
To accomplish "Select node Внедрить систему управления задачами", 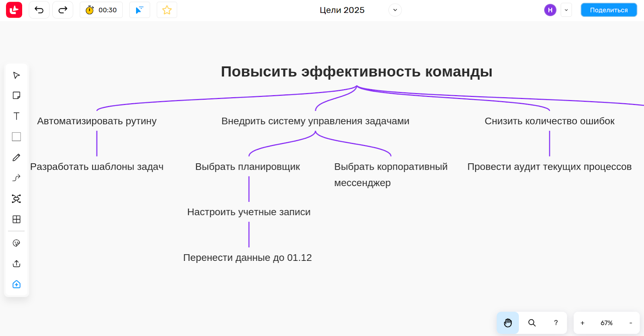I will [315, 121].
